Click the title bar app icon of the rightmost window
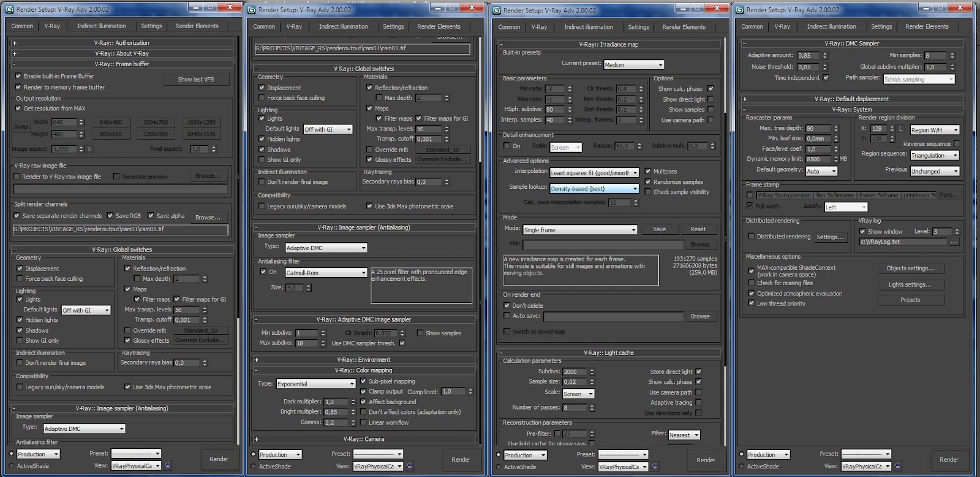This screenshot has width=980, height=477. tap(739, 9)
